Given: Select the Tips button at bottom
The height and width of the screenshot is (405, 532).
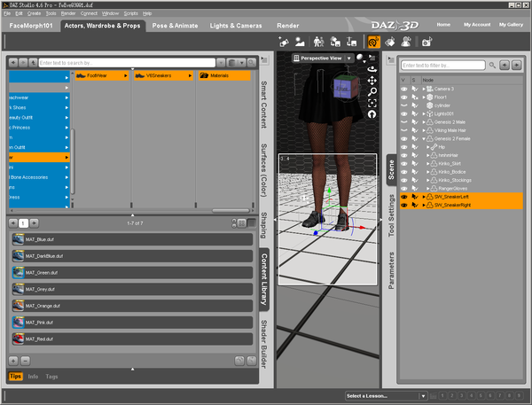Looking at the screenshot, I should (x=15, y=376).
